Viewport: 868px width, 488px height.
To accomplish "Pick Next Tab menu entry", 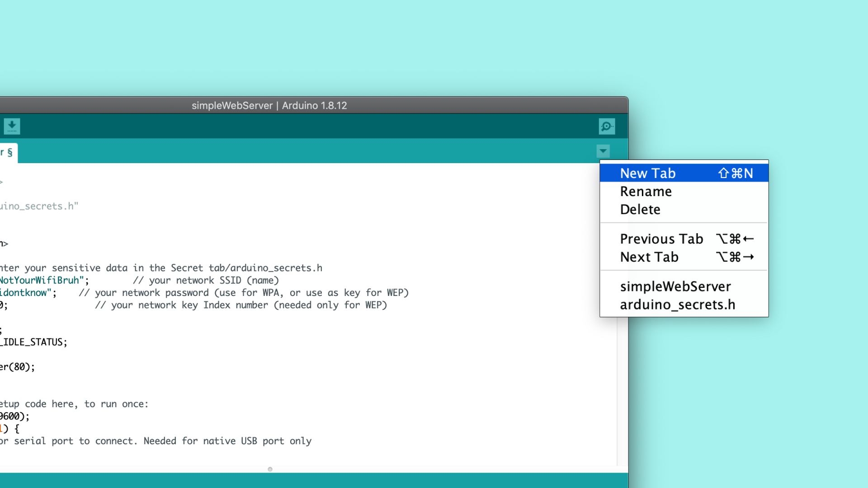I will [x=649, y=257].
